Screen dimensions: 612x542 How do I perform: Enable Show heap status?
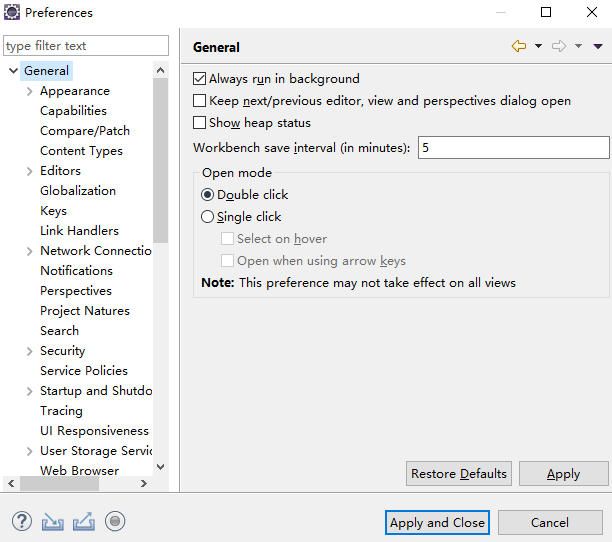pyautogui.click(x=199, y=123)
